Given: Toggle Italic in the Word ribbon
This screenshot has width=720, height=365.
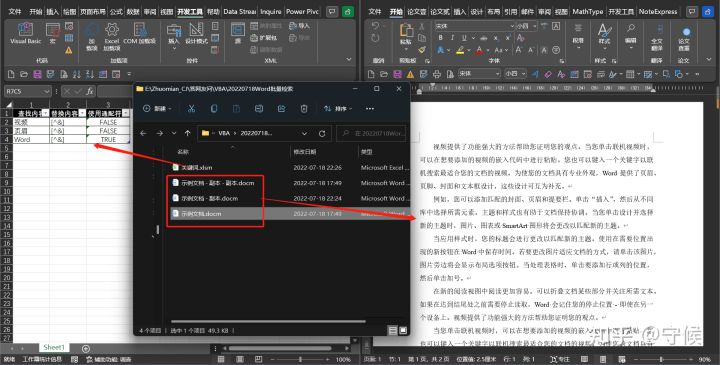Looking at the screenshot, I should tap(452, 38).
